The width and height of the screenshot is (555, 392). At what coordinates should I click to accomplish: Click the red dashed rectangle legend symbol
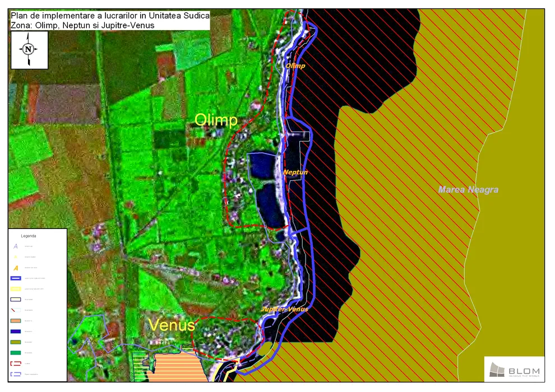(16, 363)
